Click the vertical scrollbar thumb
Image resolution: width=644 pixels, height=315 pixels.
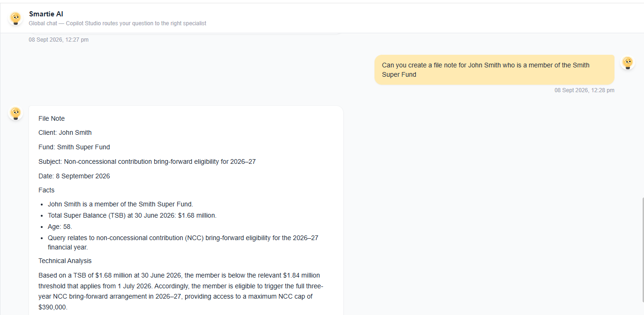[x=642, y=250]
